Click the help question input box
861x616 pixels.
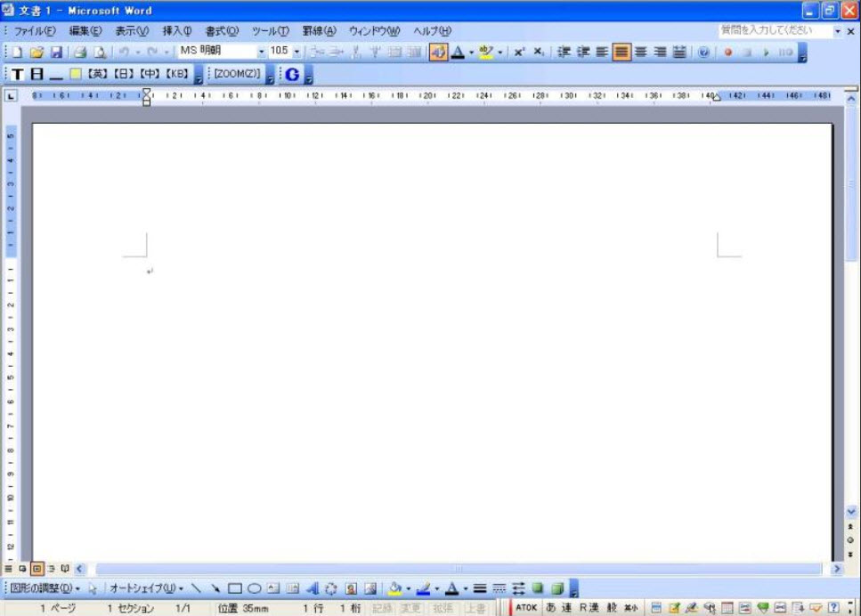(773, 30)
